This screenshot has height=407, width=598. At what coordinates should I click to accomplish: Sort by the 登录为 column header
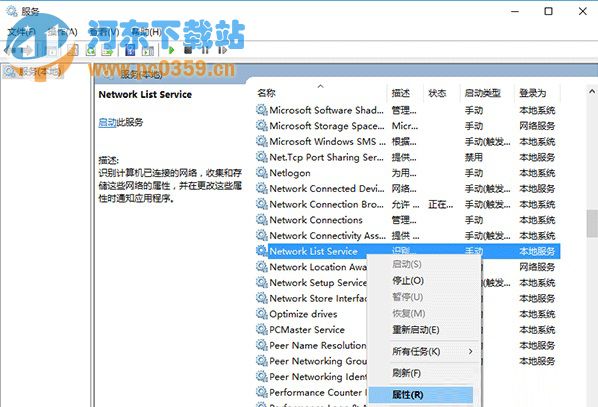point(532,93)
